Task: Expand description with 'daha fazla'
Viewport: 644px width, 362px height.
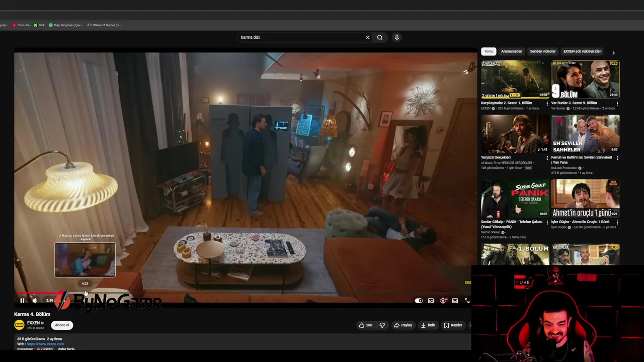Action: pyautogui.click(x=66, y=349)
